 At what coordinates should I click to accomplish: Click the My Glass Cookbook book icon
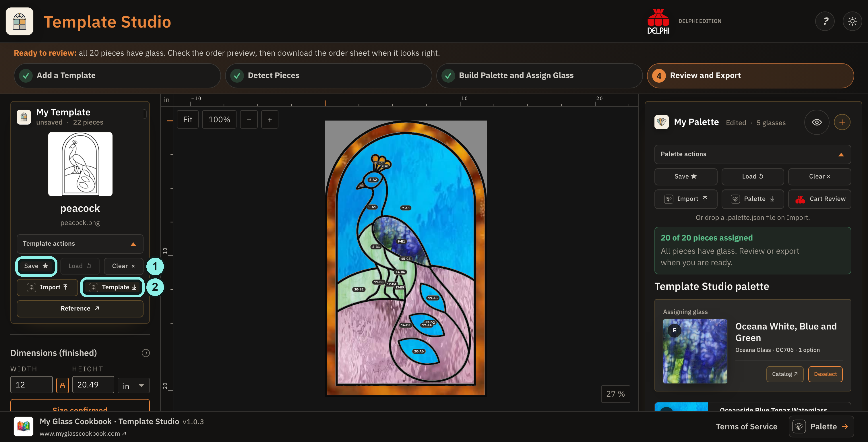tap(24, 426)
